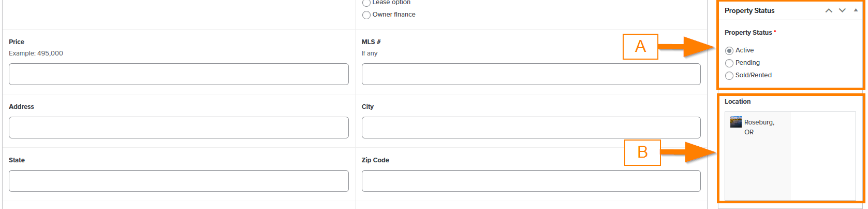Select the Owner finance radio option
The width and height of the screenshot is (868, 209).
pos(366,15)
